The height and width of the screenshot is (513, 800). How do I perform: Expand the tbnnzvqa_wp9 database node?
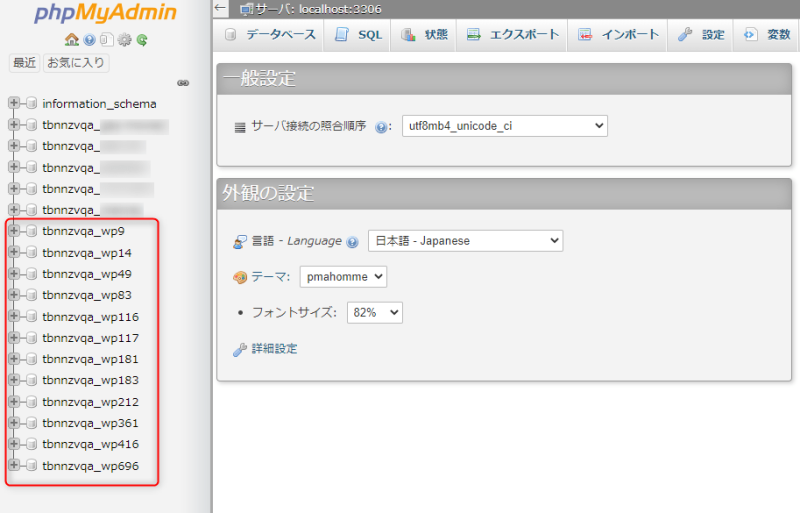[14, 231]
